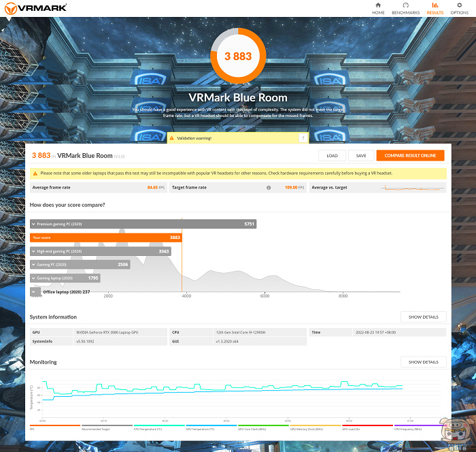Click the Average vs. target mini chart
Viewport: 476px width, 452px height.
pyautogui.click(x=411, y=187)
